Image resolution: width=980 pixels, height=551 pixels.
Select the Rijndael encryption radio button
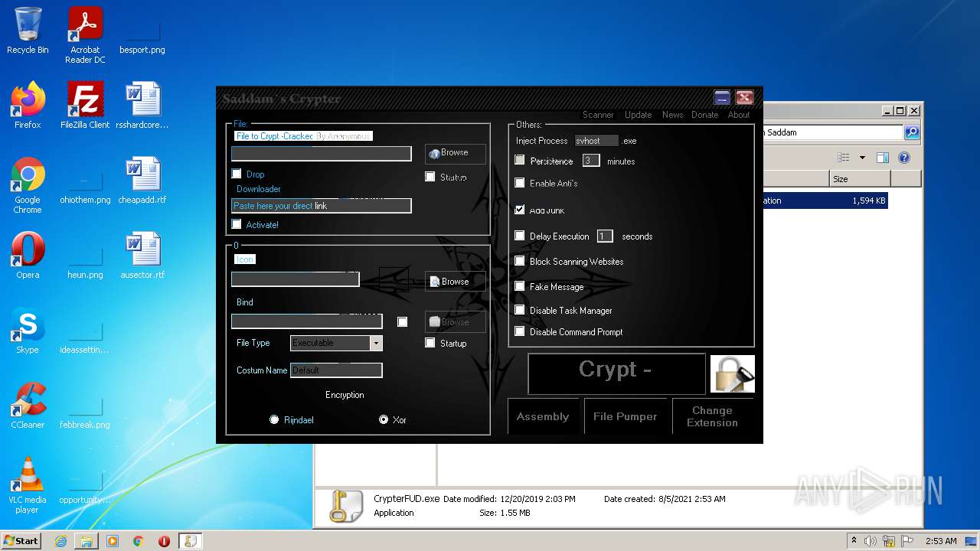coord(274,419)
